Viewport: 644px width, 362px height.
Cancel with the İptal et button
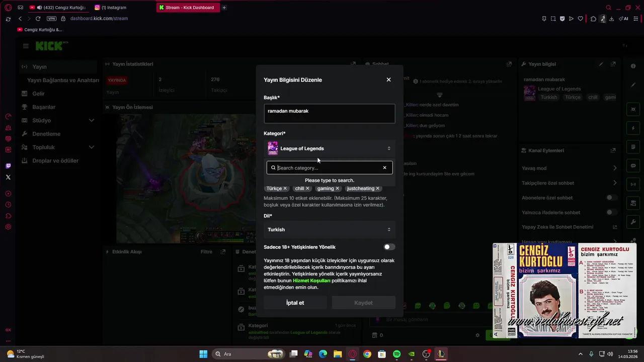point(295,303)
